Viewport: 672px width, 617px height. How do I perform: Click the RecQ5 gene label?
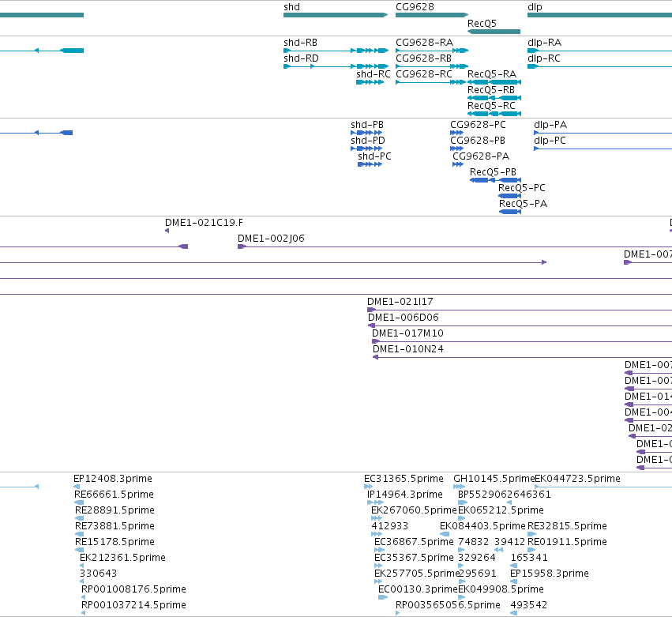482,24
